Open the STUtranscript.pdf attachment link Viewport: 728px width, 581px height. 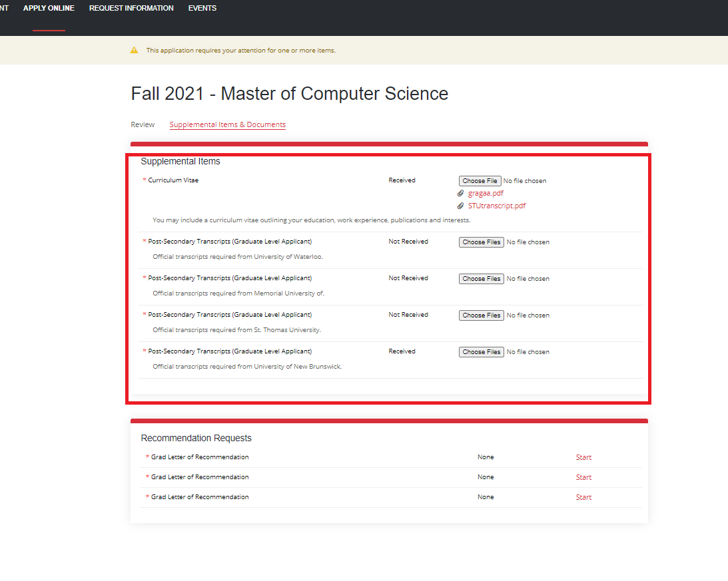click(496, 206)
